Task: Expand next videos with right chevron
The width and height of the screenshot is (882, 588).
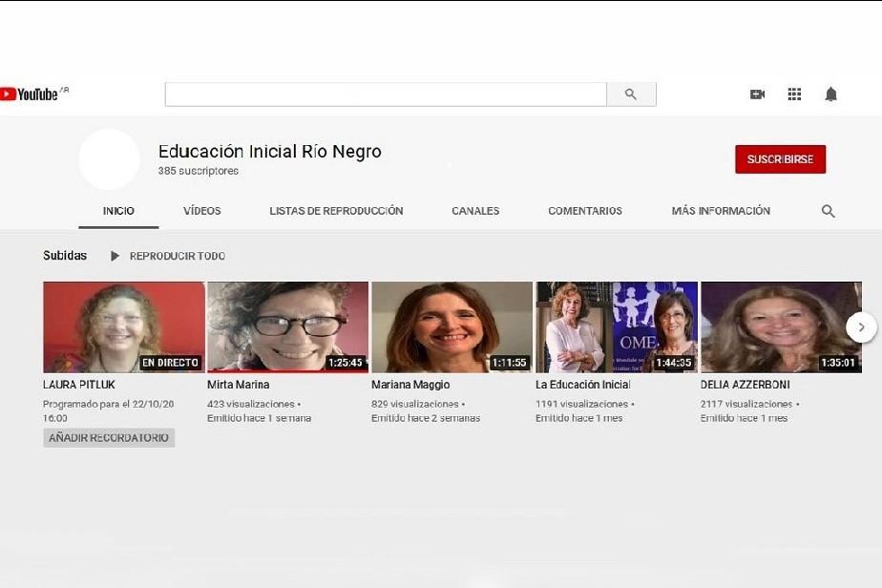Action: [860, 327]
